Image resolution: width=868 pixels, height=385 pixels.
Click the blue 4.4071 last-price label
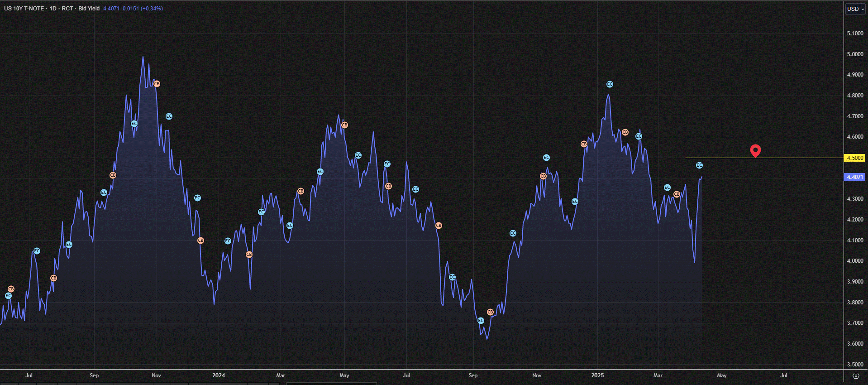point(855,177)
